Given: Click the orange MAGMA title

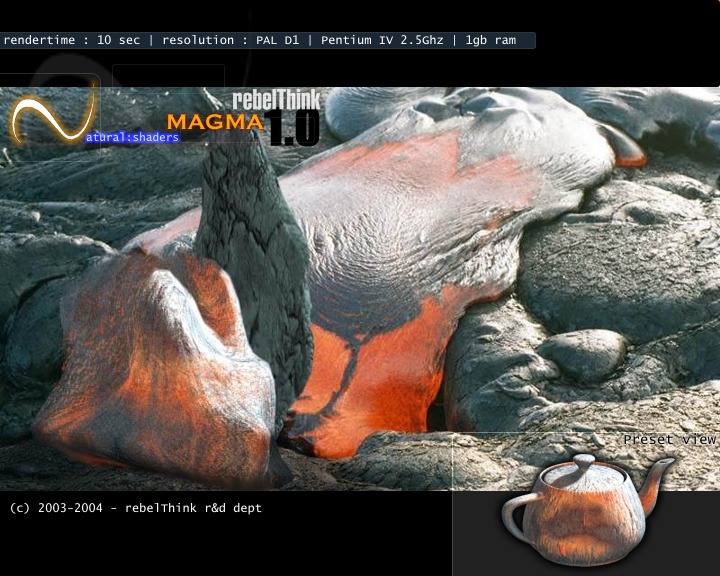Looking at the screenshot, I should click(214, 122).
